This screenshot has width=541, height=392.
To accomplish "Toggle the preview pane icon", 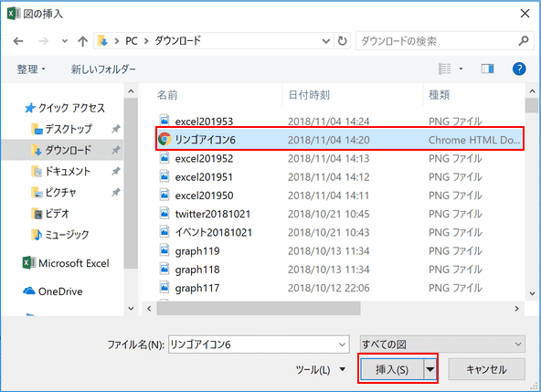I will 487,69.
